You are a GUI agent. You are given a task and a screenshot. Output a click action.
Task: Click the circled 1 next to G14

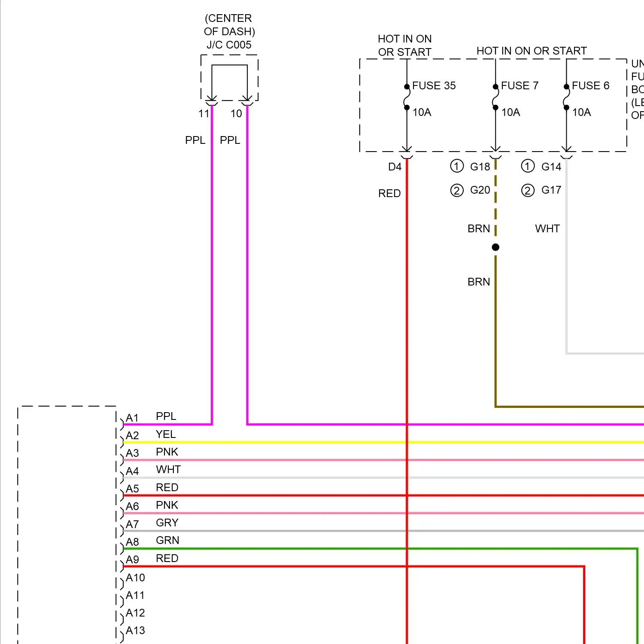click(528, 166)
